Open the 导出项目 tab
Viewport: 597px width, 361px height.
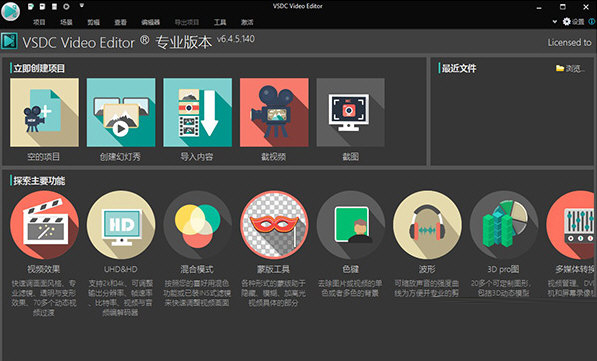click(187, 22)
